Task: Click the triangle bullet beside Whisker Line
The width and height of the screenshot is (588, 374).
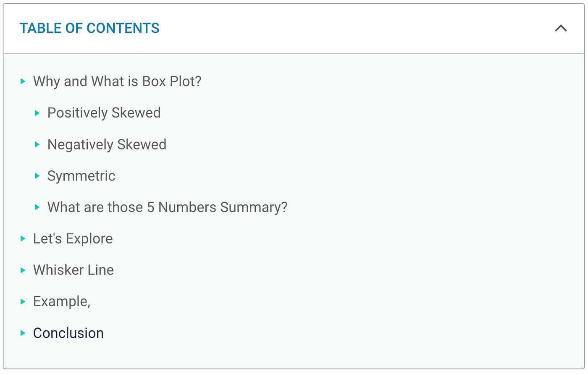Action: pyautogui.click(x=23, y=270)
